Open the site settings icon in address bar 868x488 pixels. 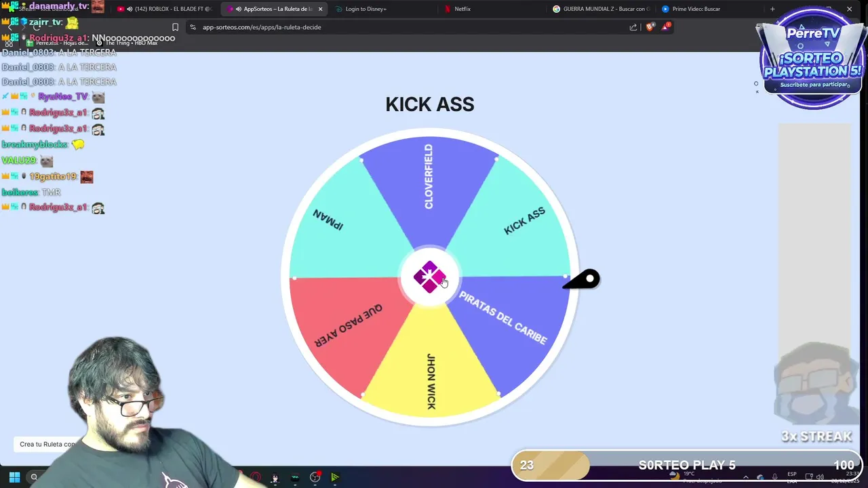click(x=193, y=27)
